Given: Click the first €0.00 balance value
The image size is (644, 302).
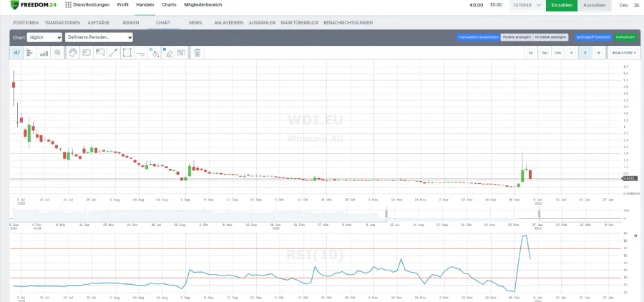Looking at the screenshot, I should tap(477, 5).
